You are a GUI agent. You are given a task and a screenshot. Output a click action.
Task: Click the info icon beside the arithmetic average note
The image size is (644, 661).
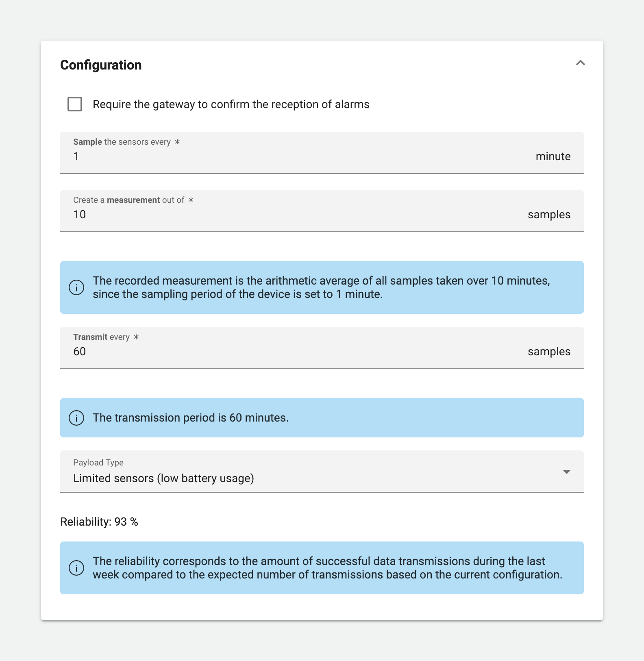click(x=77, y=287)
